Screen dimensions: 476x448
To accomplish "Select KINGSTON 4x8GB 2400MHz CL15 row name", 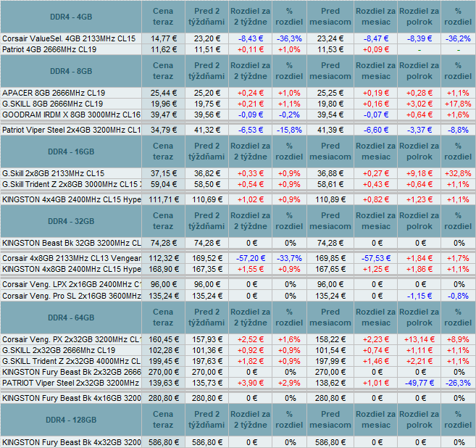I will 71,269.
